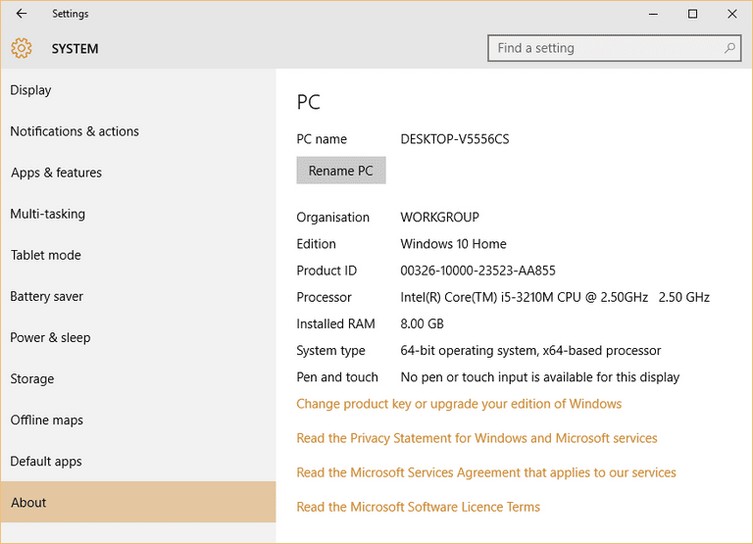Close the Settings window

pyautogui.click(x=732, y=14)
